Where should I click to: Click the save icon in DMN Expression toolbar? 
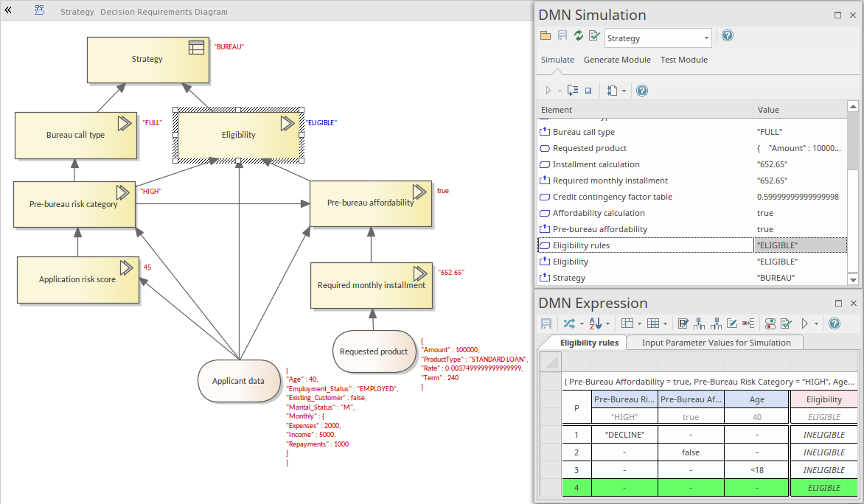546,323
